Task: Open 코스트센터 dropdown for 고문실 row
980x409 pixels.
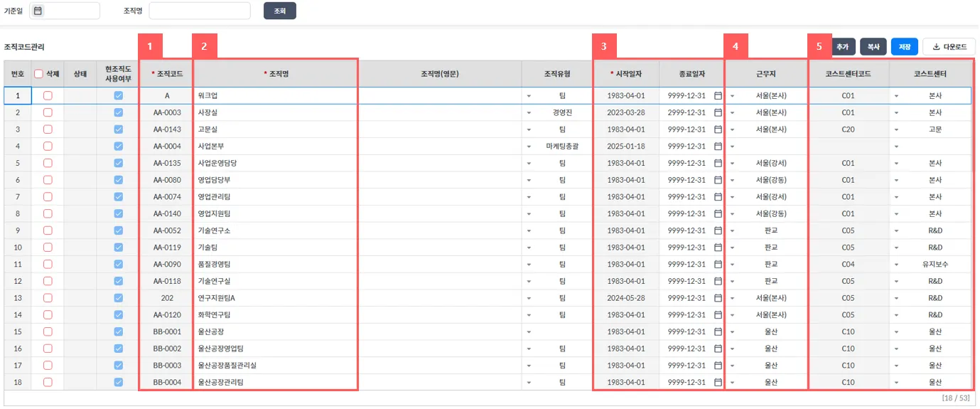Action: click(x=896, y=129)
